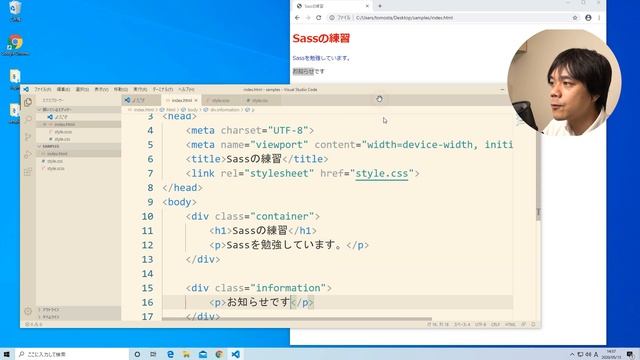Screen dimensions: 640x360
Task: Click the VS Code logo in title bar
Action: click(26, 89)
